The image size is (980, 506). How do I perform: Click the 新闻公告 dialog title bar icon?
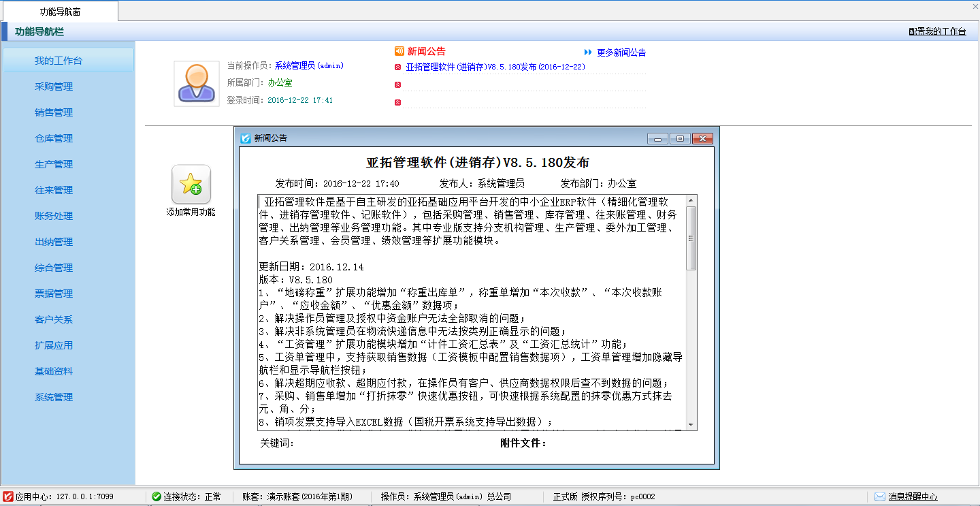[x=246, y=138]
